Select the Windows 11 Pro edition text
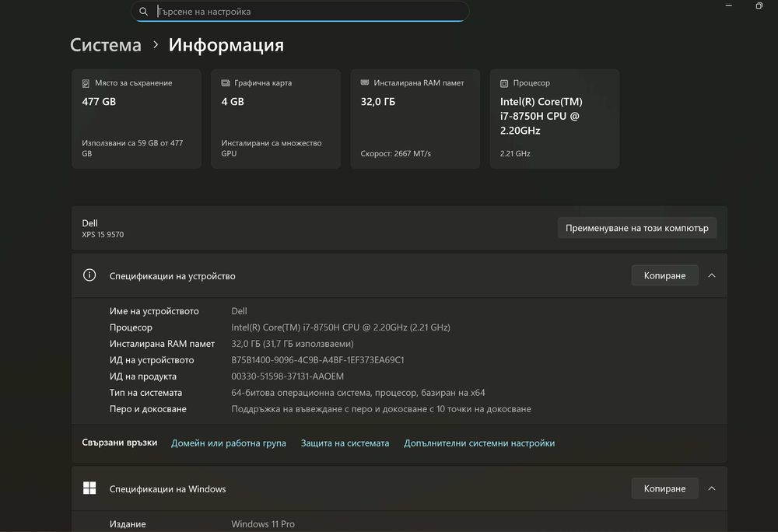 click(x=263, y=524)
